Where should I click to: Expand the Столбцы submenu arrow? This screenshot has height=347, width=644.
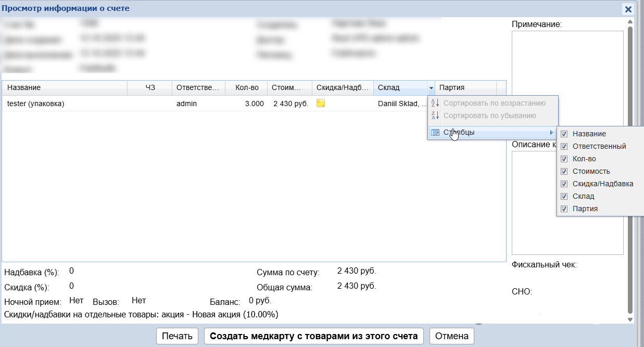pyautogui.click(x=551, y=133)
